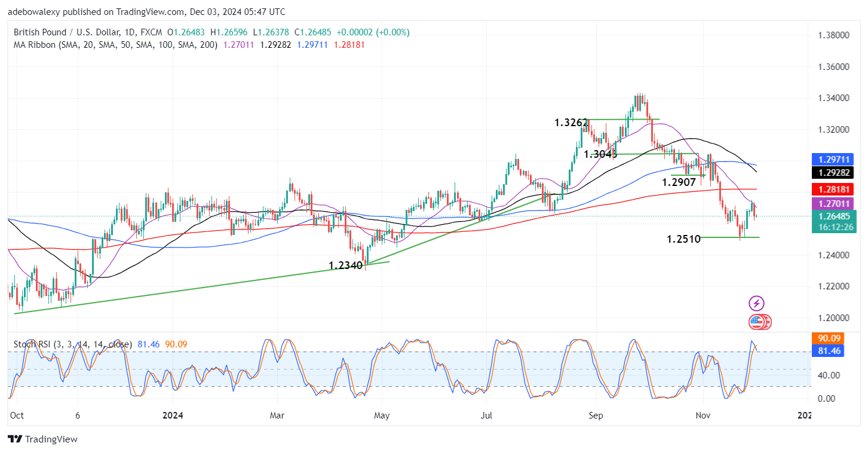Image resolution: width=868 pixels, height=452 pixels.
Task: Click the black 1.29282 value in MA legend
Action: pyautogui.click(x=275, y=45)
